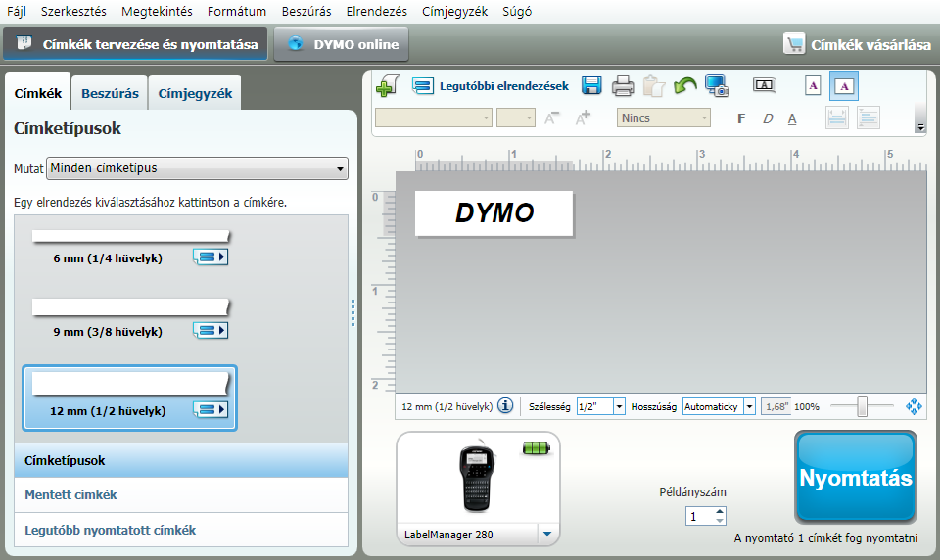Click the fit-to-window zoom icon
This screenshot has width=940, height=560.
[x=914, y=406]
